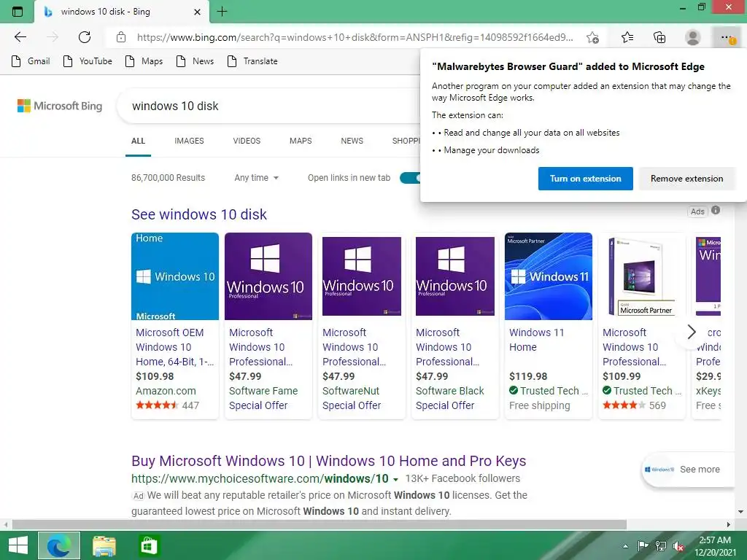Show hidden system tray icons

tap(625, 546)
